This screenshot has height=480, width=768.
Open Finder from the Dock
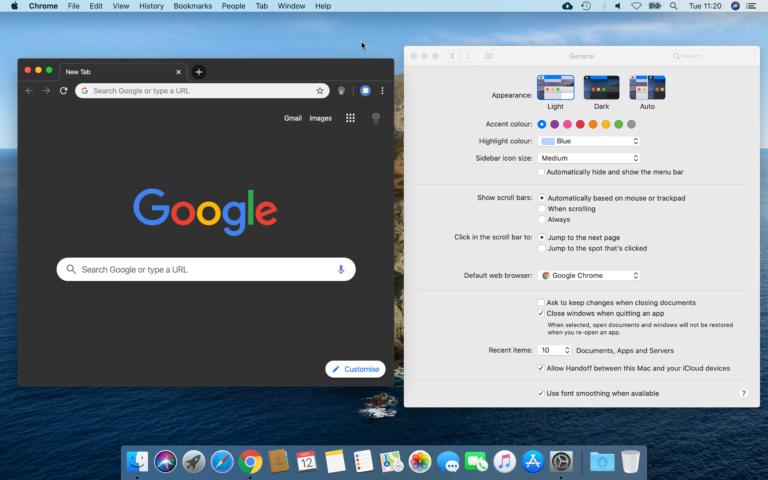[x=137, y=461]
